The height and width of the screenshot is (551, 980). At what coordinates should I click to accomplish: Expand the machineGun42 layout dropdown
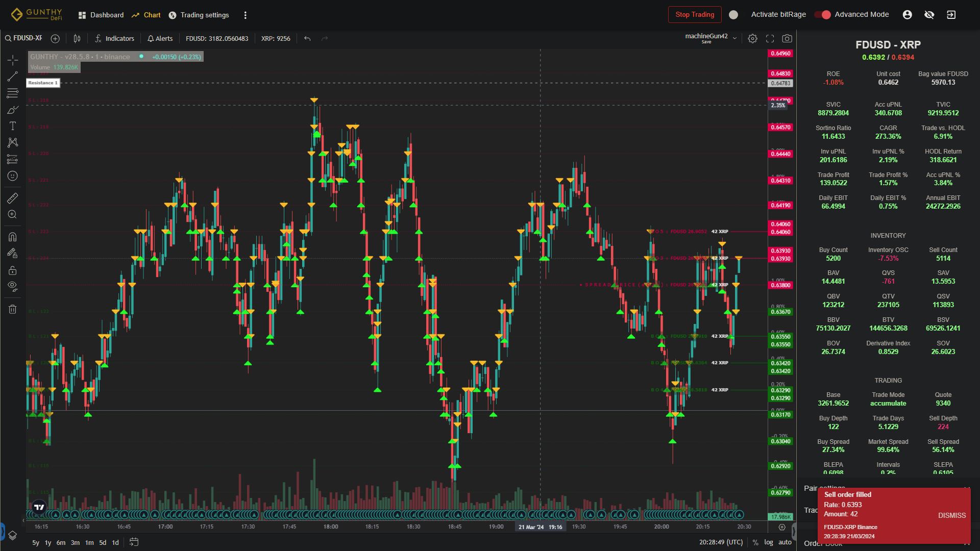735,38
